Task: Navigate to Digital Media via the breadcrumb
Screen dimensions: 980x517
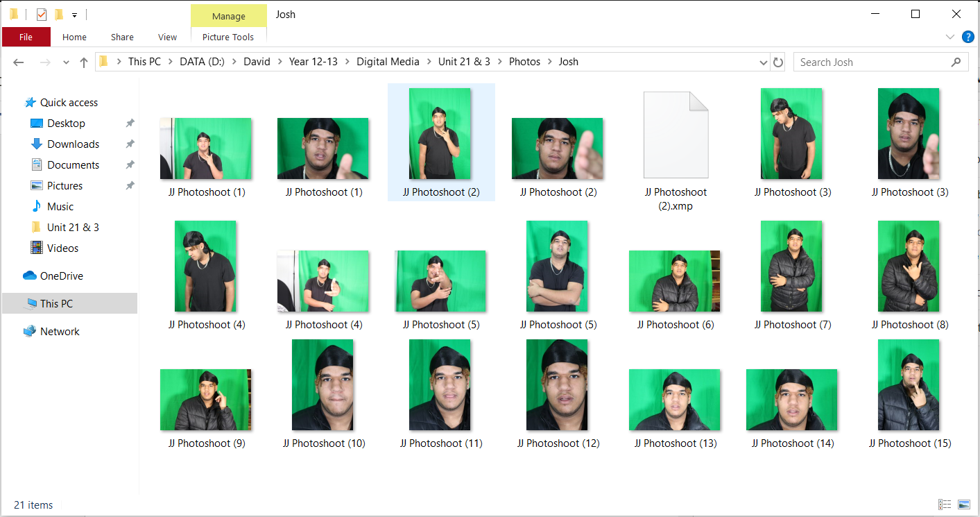Action: (x=388, y=61)
